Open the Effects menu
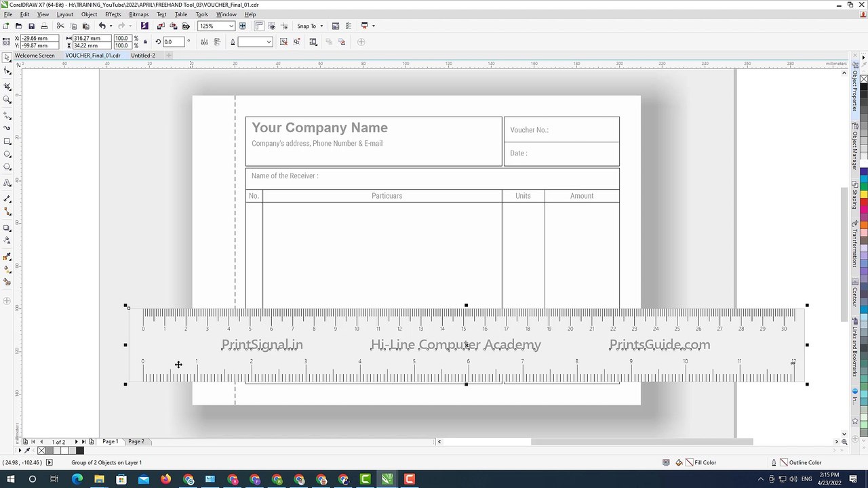Screen dimensions: 868x488 pos(113,14)
